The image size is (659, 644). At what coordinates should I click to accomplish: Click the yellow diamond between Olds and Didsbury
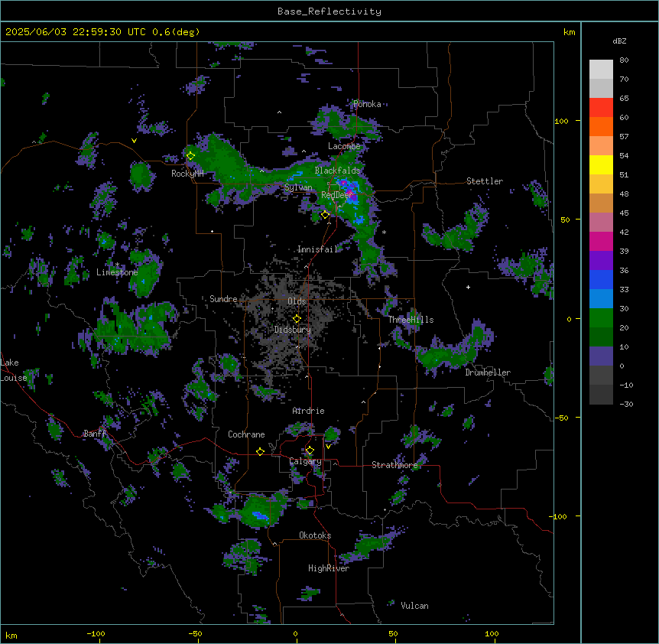pos(297,319)
